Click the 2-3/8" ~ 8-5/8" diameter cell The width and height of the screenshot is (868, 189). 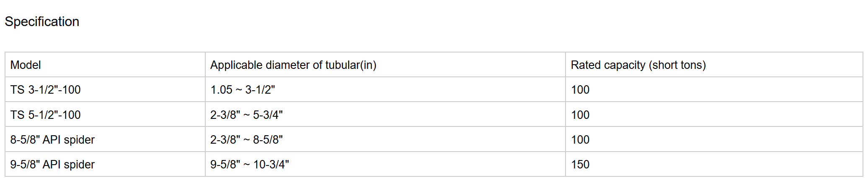click(x=246, y=140)
